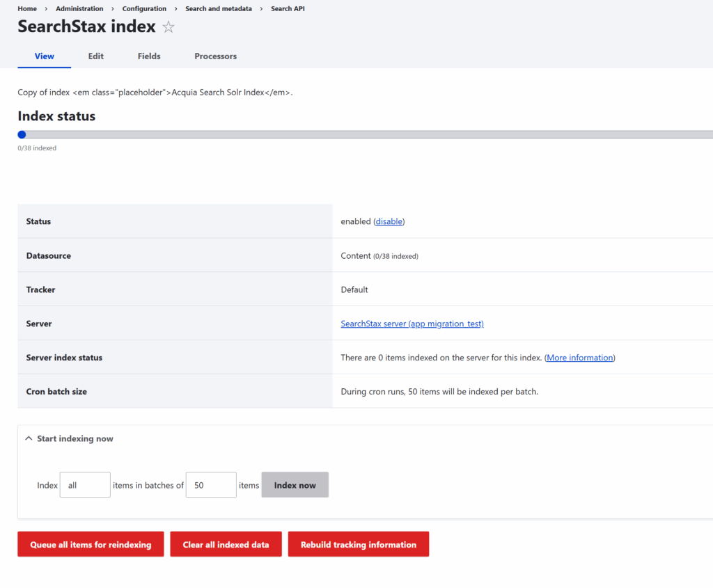Go to the Processors tab
Screen dimensions: 713x588
[x=216, y=56]
